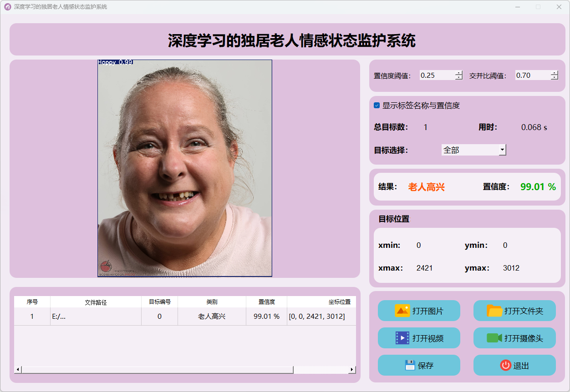Click the film icon on 打开视频
Viewport: 570px width, 392px height.
coord(402,338)
